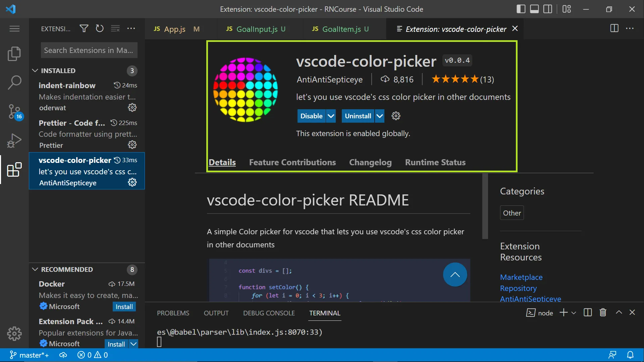Switch to the DEBUG CONSOLE panel tab
The image size is (644, 362).
coord(269,313)
